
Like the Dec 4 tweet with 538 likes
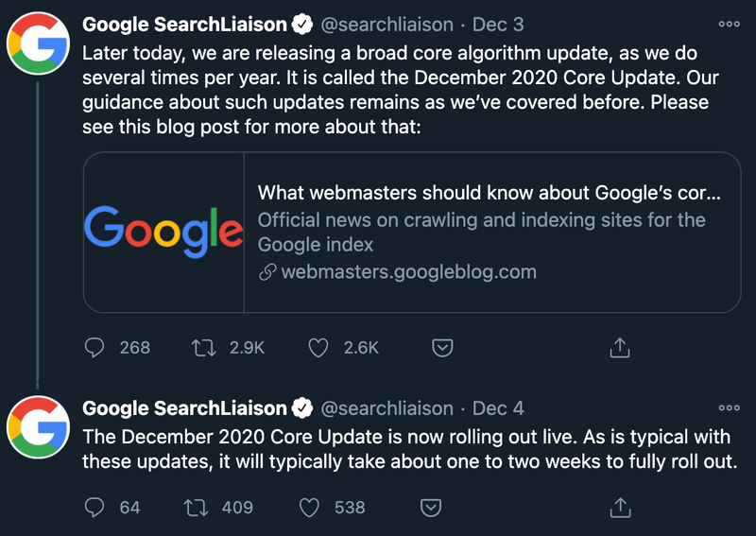pyautogui.click(x=309, y=508)
